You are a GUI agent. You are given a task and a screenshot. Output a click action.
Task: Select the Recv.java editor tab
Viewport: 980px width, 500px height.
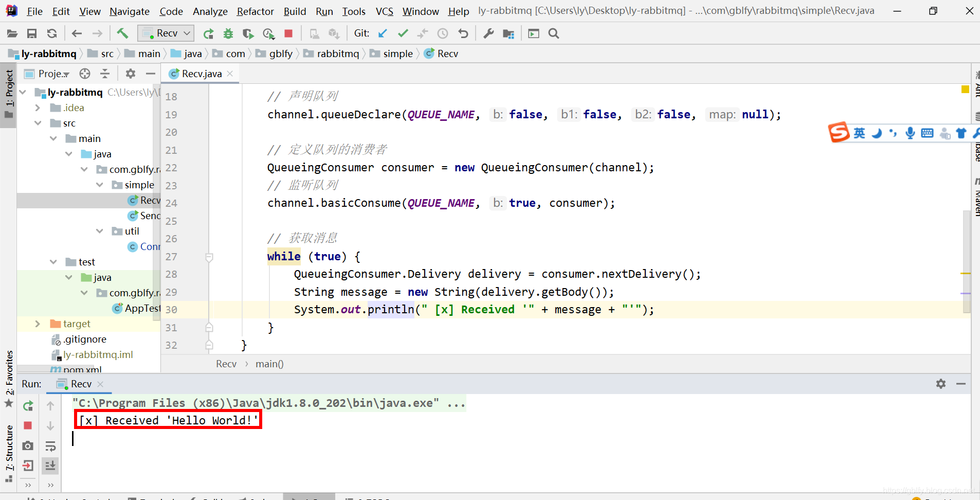point(202,74)
